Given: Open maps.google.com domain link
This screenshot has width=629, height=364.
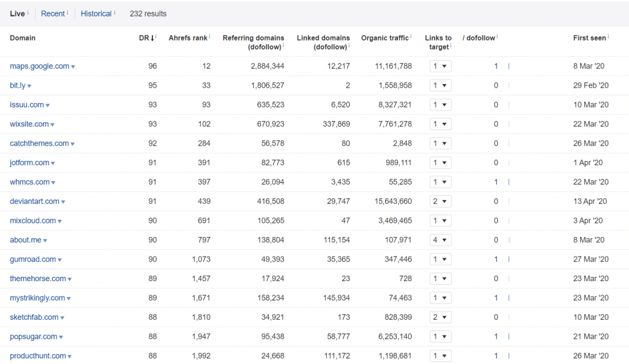Looking at the screenshot, I should [39, 66].
